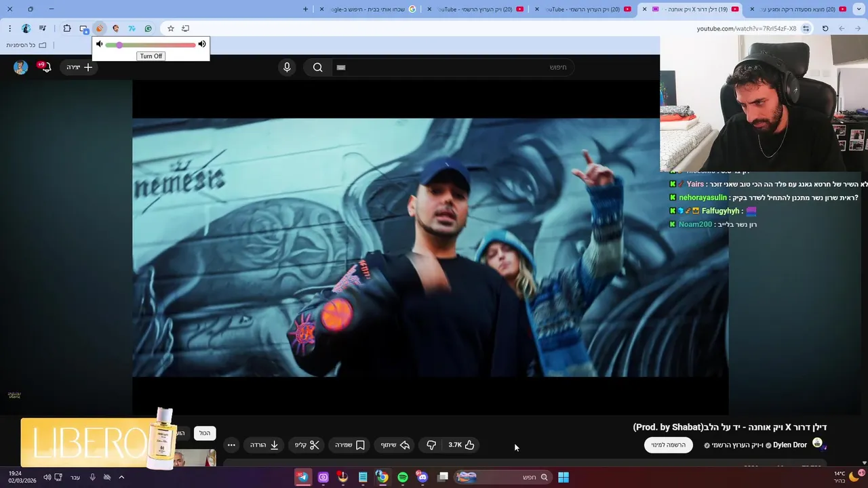Click the הרשמה למינוי subscribe button
The height and width of the screenshot is (488, 868).
click(x=669, y=445)
